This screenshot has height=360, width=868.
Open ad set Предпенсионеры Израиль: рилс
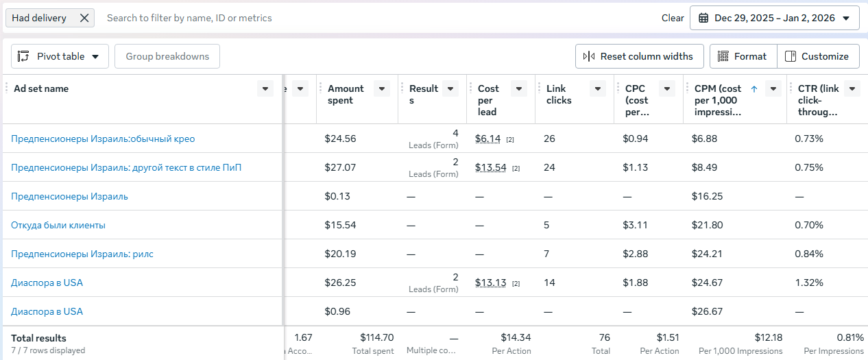tap(82, 254)
